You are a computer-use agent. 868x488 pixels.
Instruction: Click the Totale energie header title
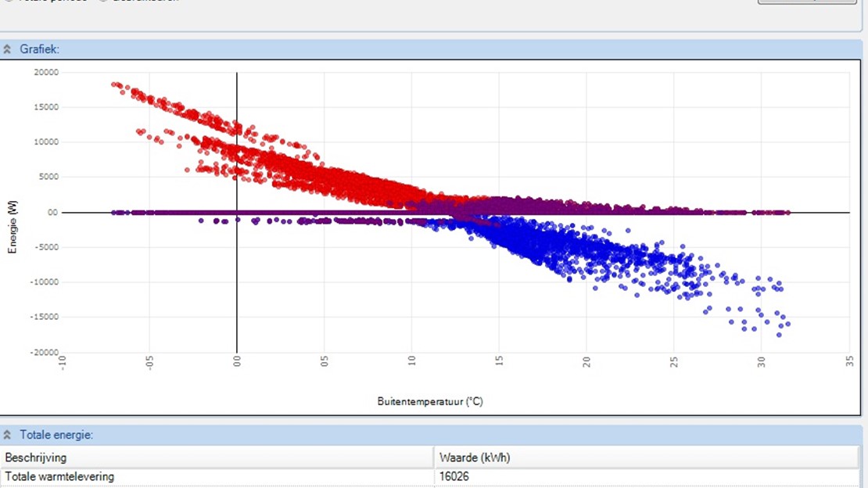(x=57, y=435)
